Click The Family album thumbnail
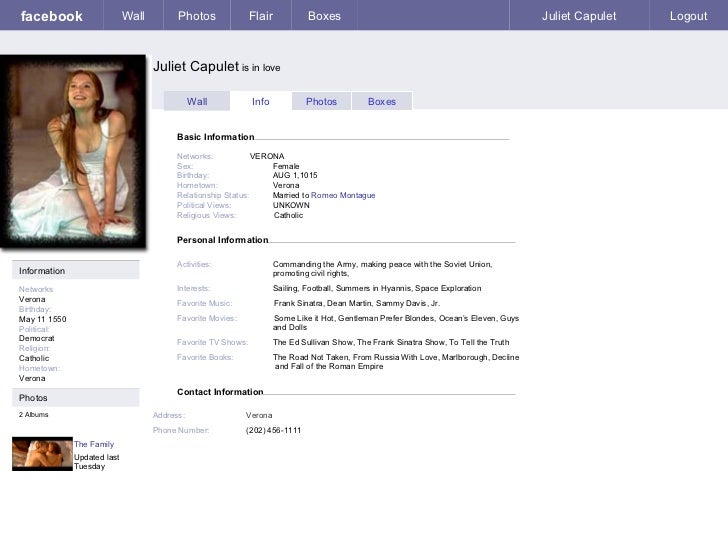Viewport: 728px width, 546px height. (x=42, y=454)
